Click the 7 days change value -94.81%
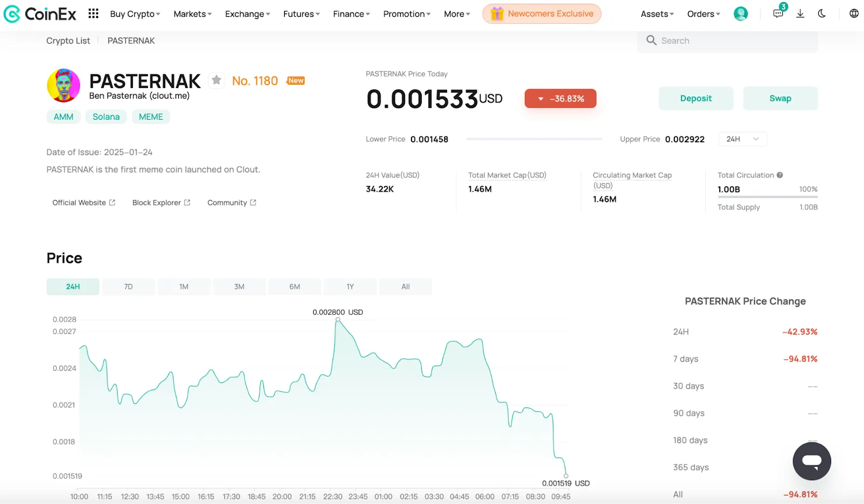 800,359
